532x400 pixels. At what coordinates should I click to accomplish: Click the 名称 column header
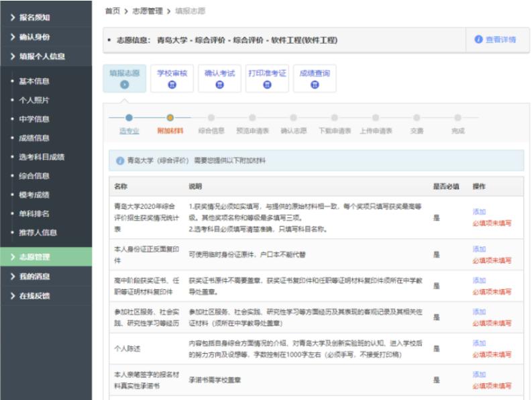click(x=121, y=187)
